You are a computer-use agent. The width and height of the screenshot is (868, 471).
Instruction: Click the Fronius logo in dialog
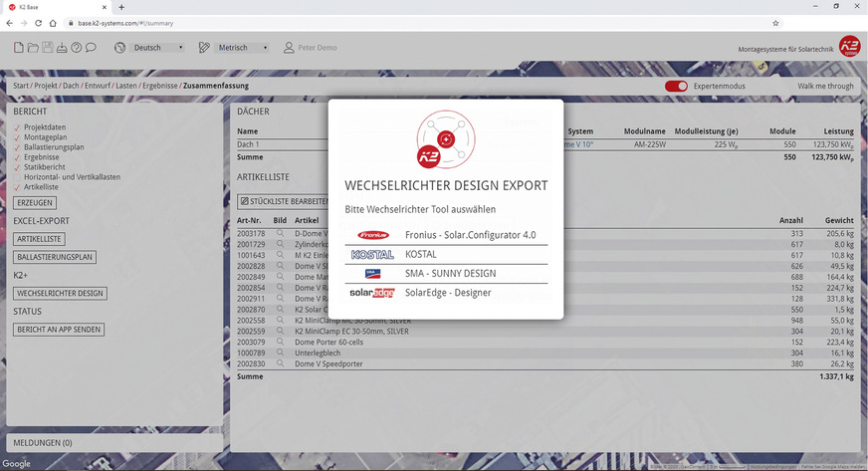point(371,235)
